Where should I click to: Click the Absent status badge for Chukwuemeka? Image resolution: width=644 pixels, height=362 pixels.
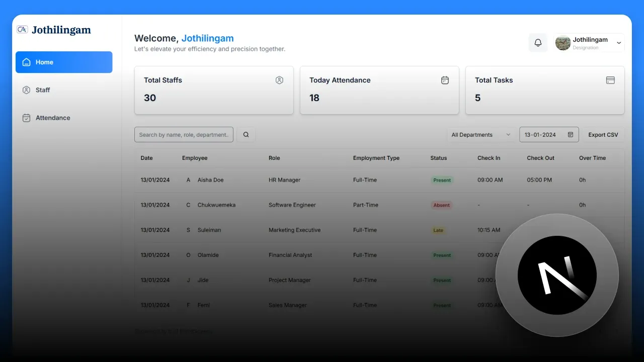click(x=441, y=205)
